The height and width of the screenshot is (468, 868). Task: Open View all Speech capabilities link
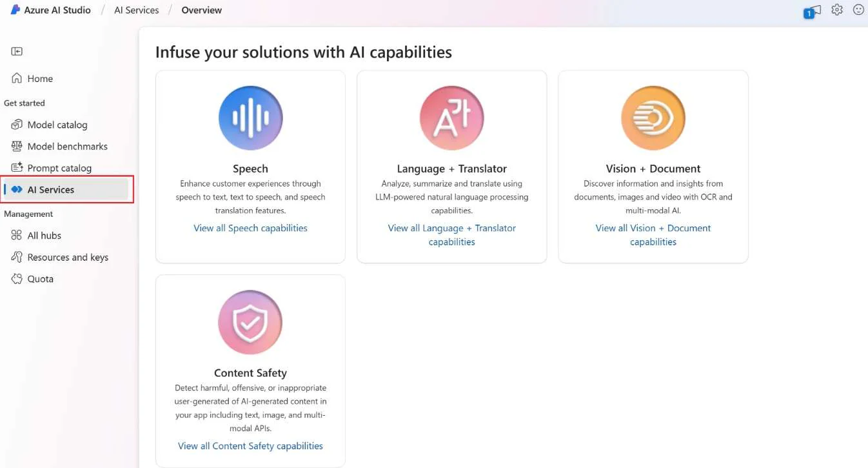tap(250, 228)
